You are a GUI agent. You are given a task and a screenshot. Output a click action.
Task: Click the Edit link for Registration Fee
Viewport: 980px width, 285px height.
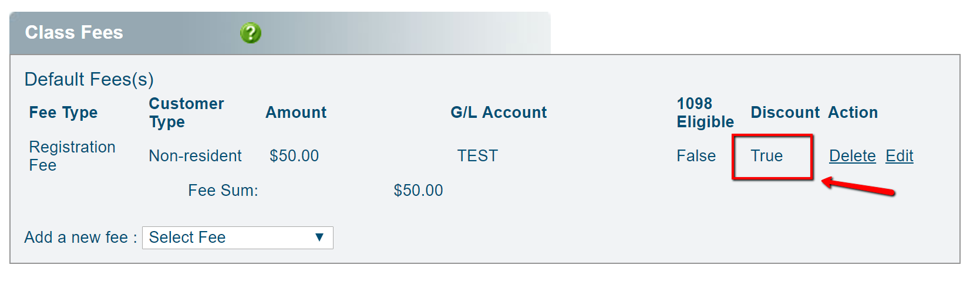tap(899, 156)
